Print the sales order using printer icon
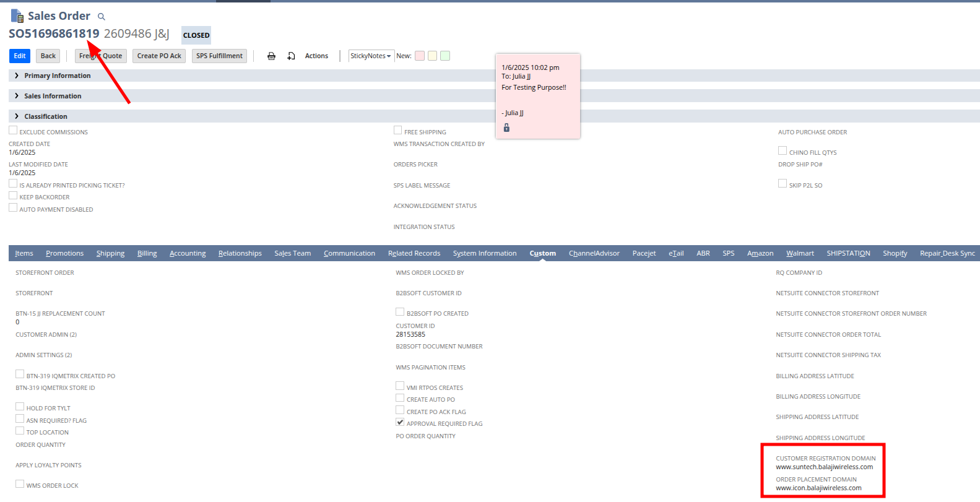Viewport: 980px width, 502px height. coord(271,56)
